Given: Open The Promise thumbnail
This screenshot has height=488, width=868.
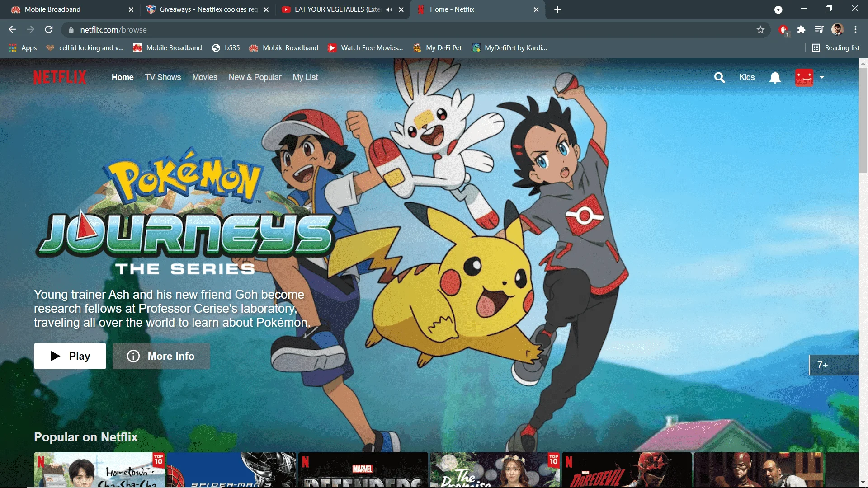Looking at the screenshot, I should (x=495, y=470).
